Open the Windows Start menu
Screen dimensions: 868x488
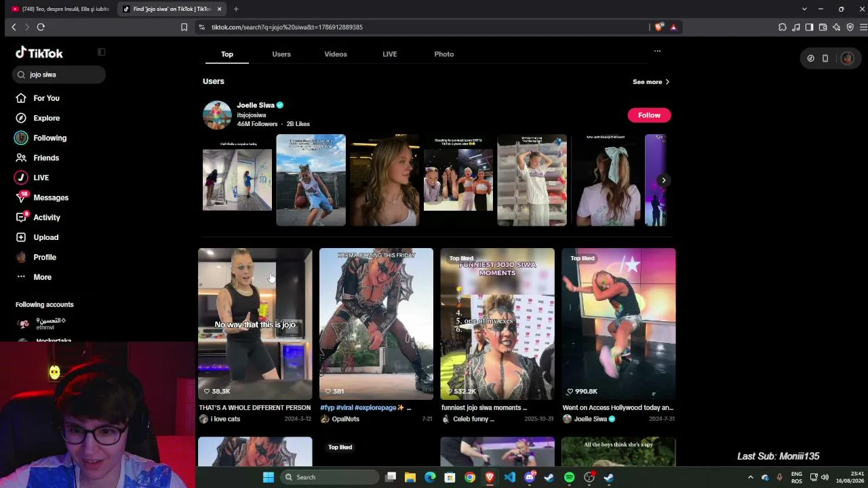pyautogui.click(x=269, y=477)
